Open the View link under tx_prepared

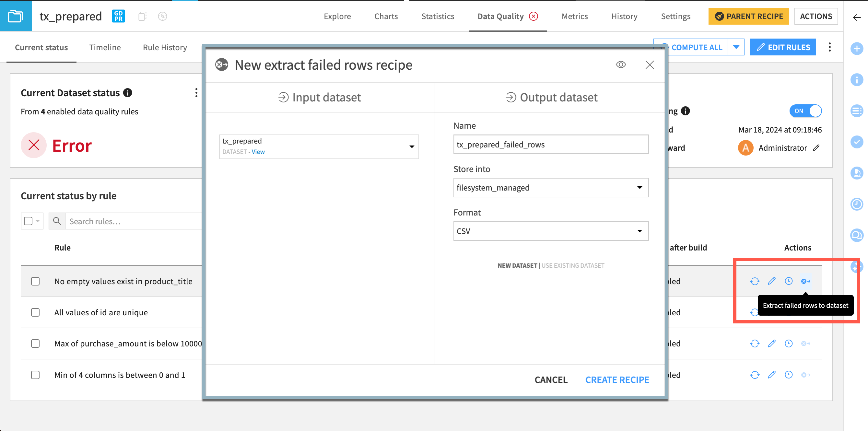click(x=258, y=152)
